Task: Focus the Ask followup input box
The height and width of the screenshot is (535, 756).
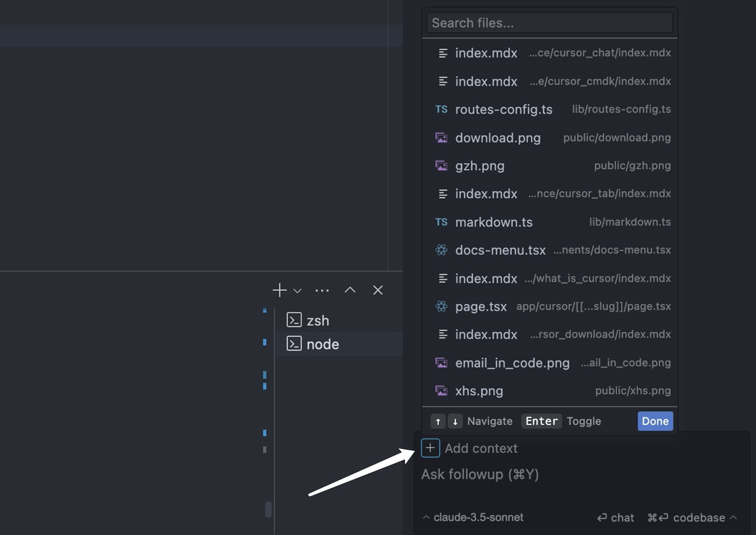Action: pos(582,475)
